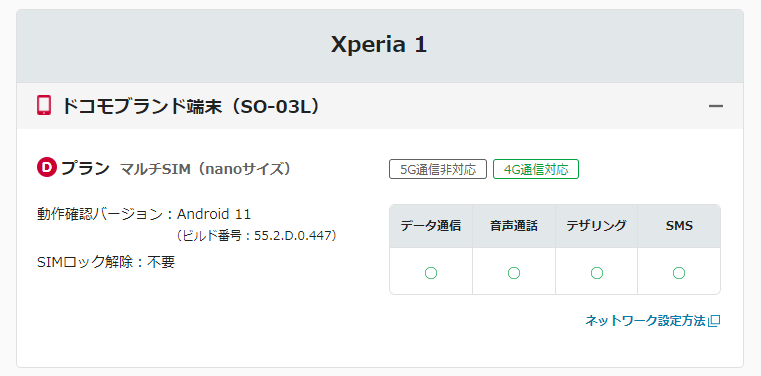Click the マルチSIM（nanoサイズ） label
The image size is (761, 376).
[x=206, y=169]
